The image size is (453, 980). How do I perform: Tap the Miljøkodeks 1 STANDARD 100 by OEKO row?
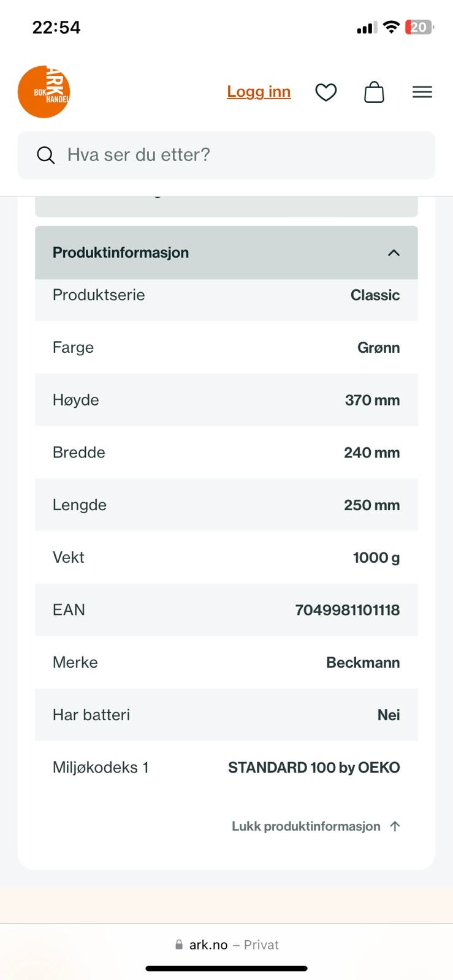226,767
